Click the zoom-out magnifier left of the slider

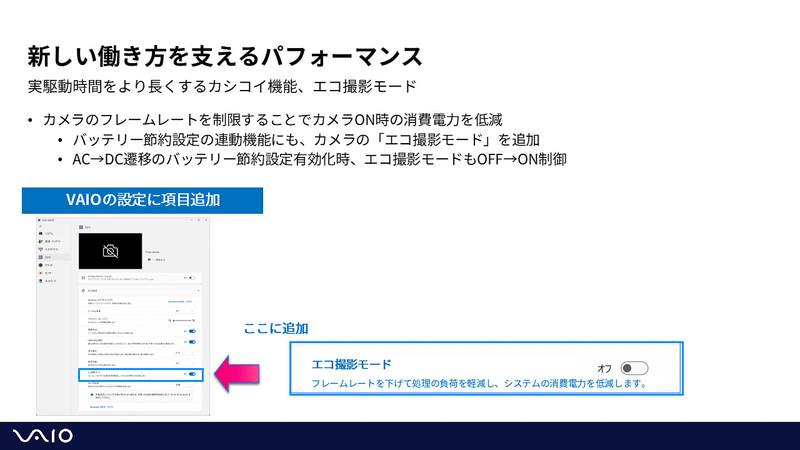(169, 320)
